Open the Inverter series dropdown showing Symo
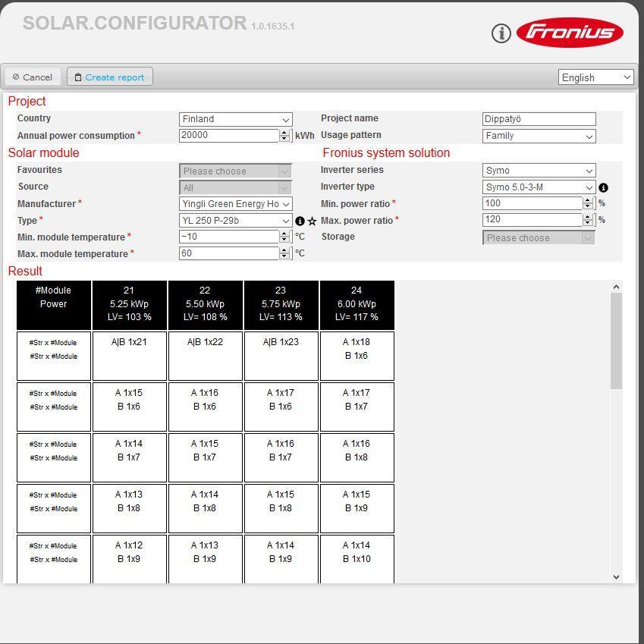The width and height of the screenshot is (644, 644). click(x=539, y=171)
